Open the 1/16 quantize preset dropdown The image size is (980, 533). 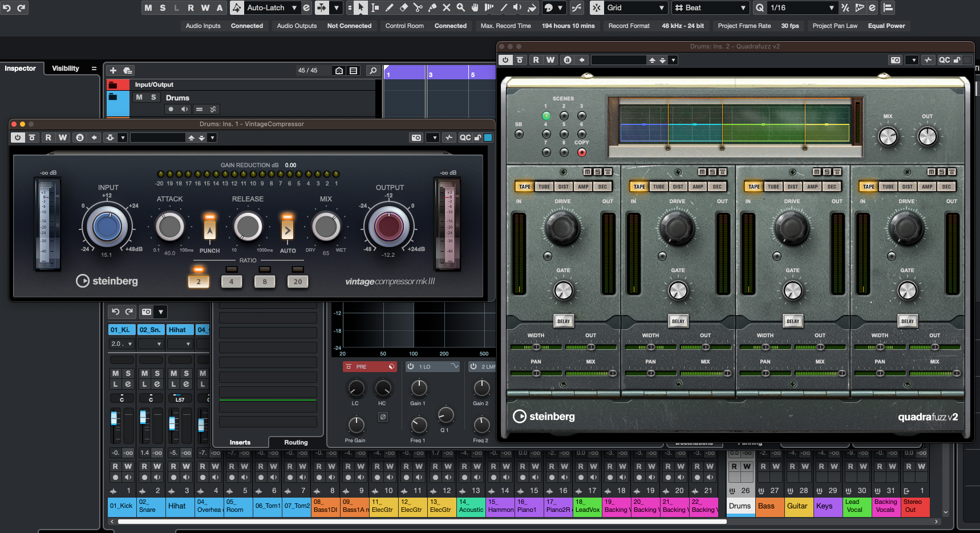tap(832, 7)
